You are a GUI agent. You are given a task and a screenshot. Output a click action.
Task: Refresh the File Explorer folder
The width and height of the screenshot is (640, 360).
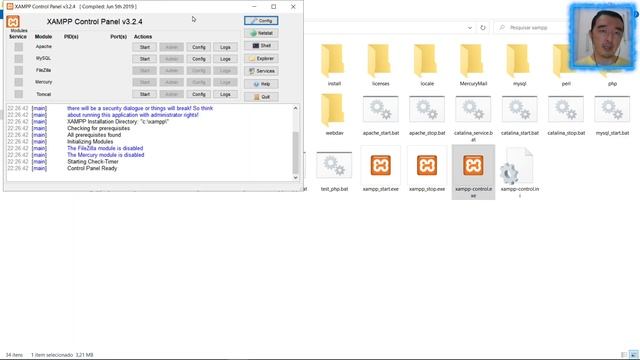point(483,28)
